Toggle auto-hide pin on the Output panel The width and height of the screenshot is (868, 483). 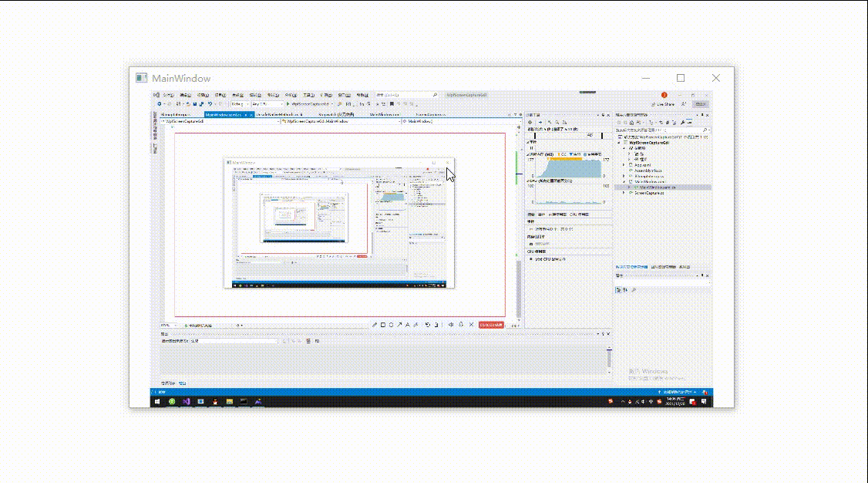[603, 334]
